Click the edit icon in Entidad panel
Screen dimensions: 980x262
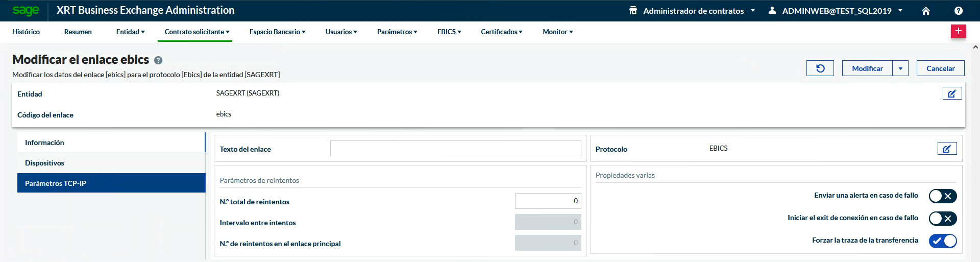tap(952, 93)
